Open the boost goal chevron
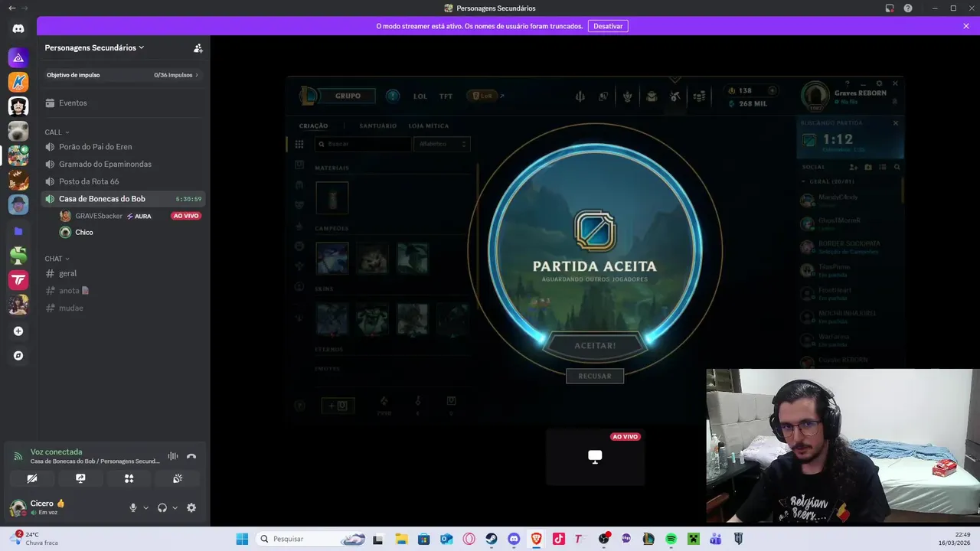Image resolution: width=980 pixels, height=551 pixels. (x=197, y=75)
